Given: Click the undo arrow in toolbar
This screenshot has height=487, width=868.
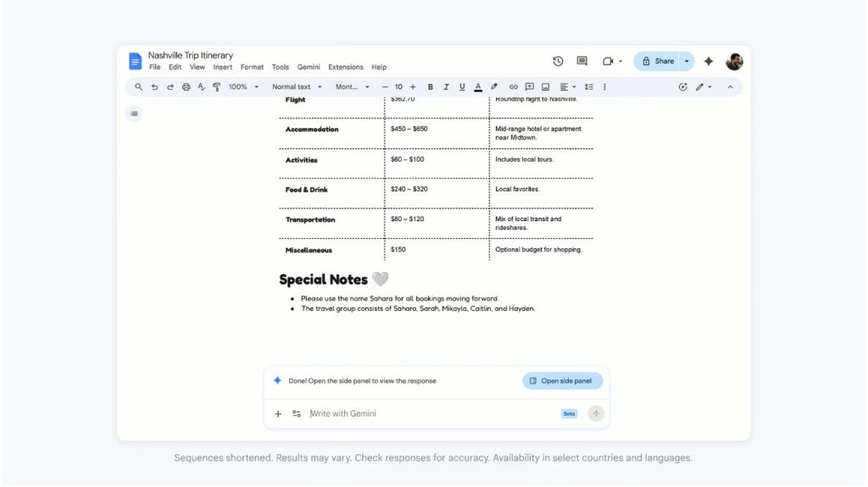Looking at the screenshot, I should 154,86.
